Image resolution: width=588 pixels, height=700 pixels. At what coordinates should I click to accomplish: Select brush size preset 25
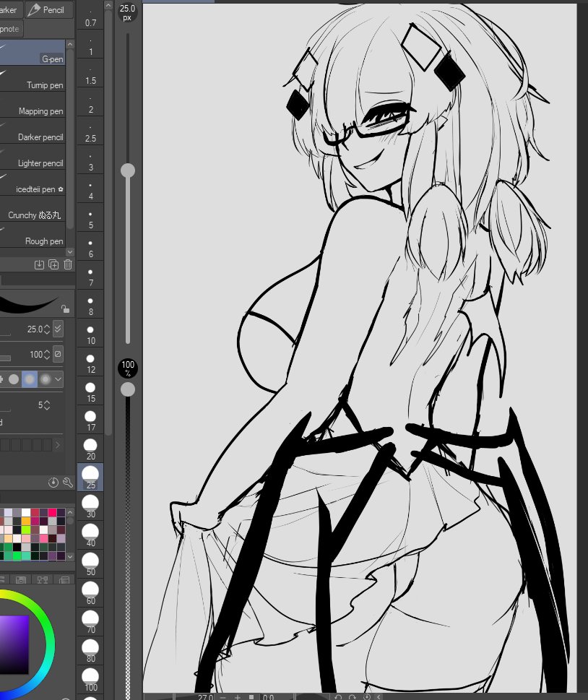(x=90, y=478)
